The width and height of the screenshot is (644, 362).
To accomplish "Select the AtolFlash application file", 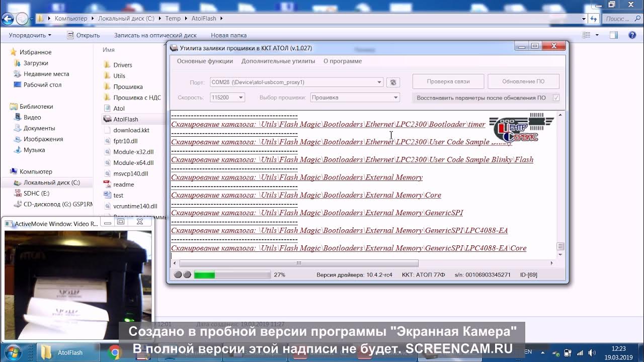I will coord(125,119).
